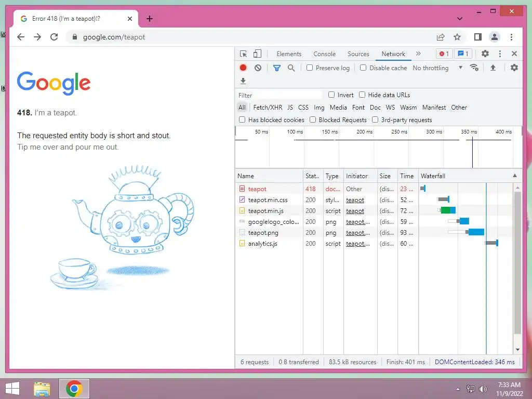
Task: Select the All request filter
Action: (x=242, y=108)
